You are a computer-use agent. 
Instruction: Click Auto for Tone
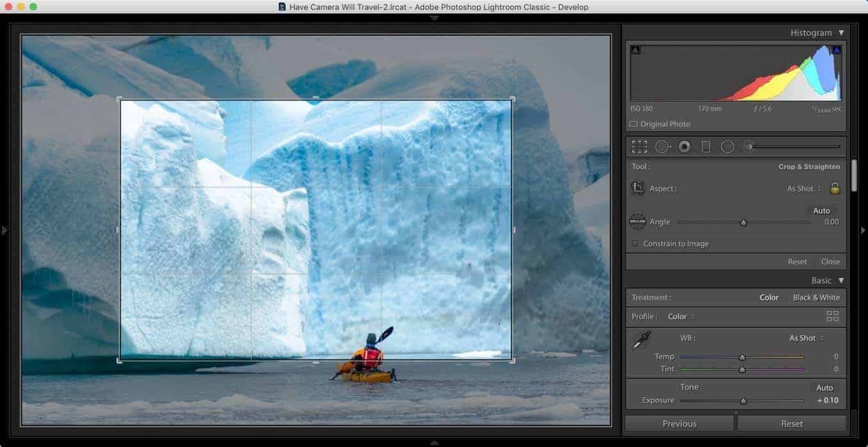tap(824, 387)
